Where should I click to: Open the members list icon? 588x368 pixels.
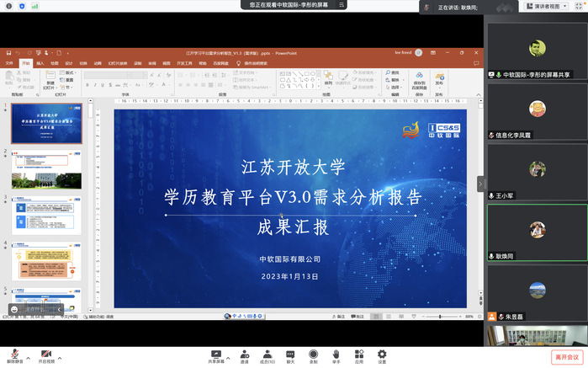[x=268, y=355]
